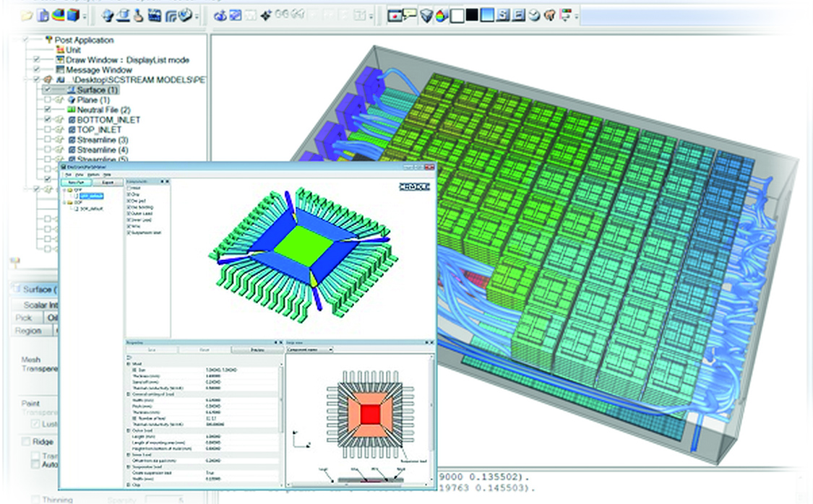813x504 pixels.
Task: Enable the Plane (1) checkbox
Action: pos(48,100)
